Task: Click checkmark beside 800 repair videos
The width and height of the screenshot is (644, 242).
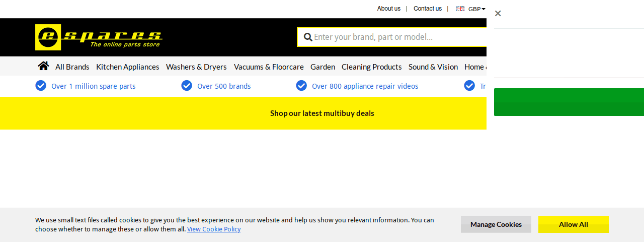Action: click(x=301, y=86)
